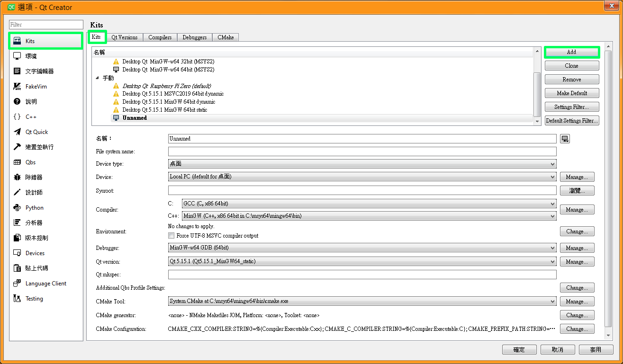
Task: Click the Clone kit button
Action: 571,66
